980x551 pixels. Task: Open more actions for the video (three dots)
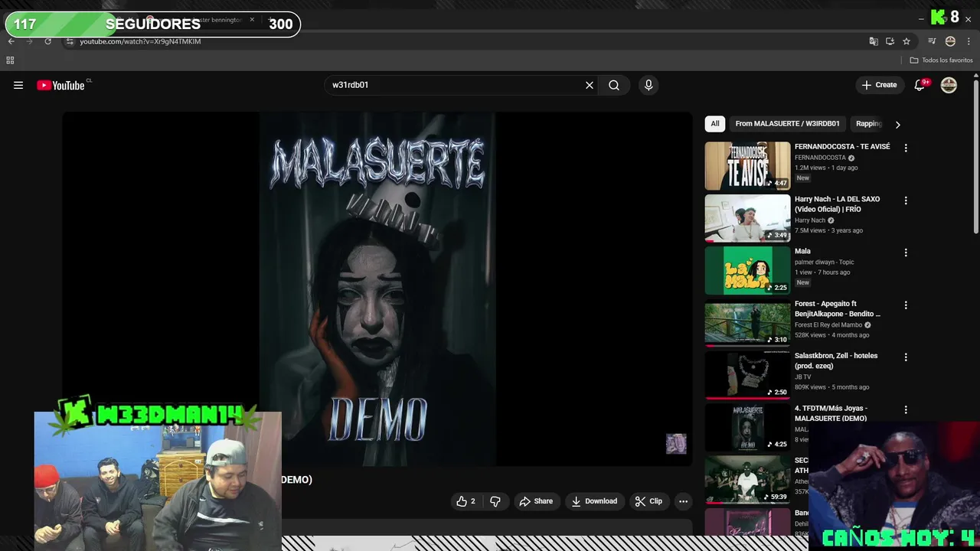pyautogui.click(x=683, y=501)
